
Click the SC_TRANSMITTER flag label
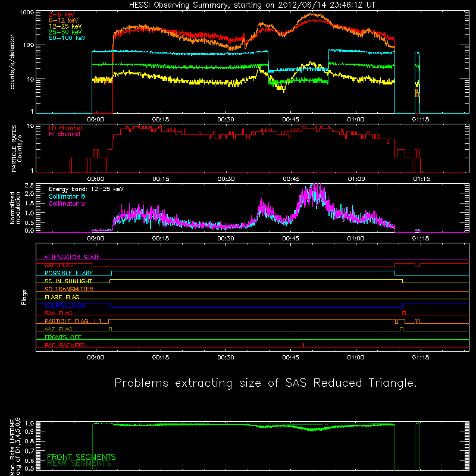(x=69, y=289)
